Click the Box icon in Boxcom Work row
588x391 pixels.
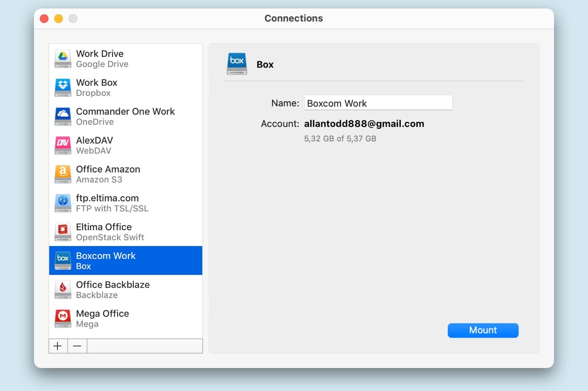point(63,261)
